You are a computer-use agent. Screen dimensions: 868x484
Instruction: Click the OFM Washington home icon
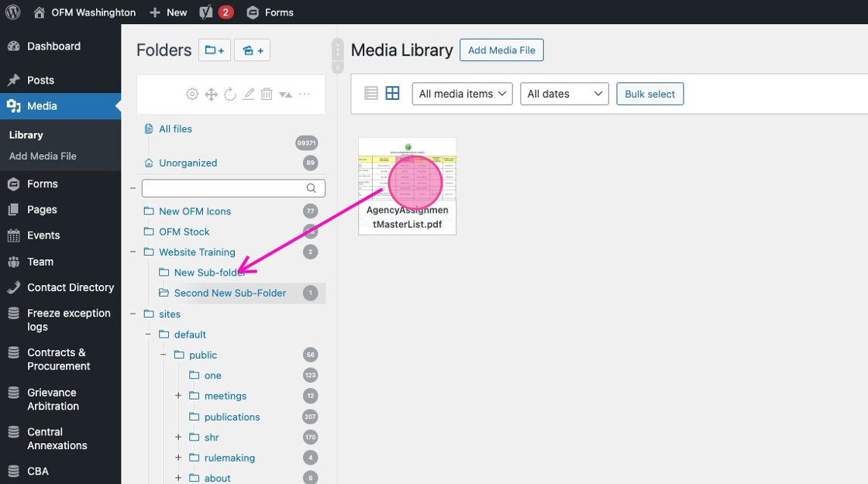pos(39,12)
